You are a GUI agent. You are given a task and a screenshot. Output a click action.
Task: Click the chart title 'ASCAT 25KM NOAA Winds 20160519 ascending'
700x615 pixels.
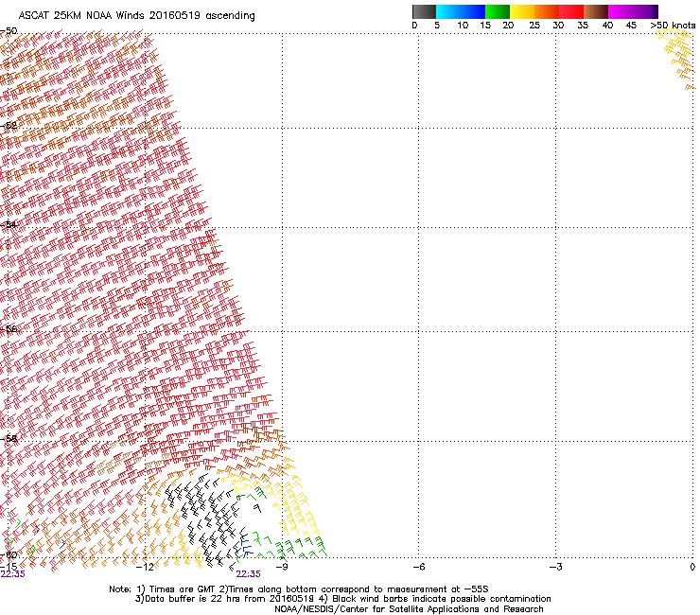(x=136, y=16)
